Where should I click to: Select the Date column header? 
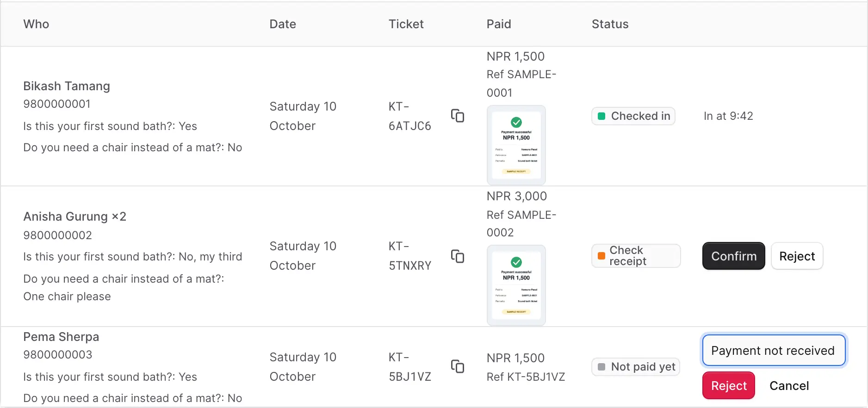(283, 24)
